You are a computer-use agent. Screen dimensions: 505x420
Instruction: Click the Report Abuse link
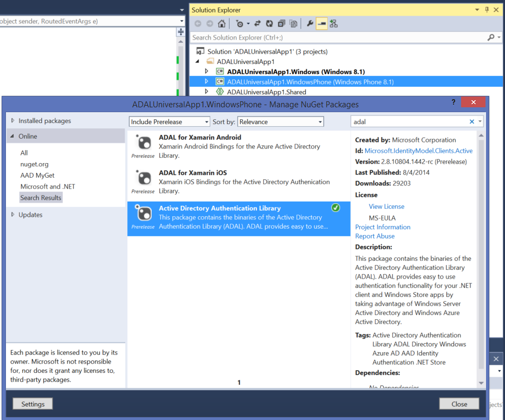click(x=375, y=236)
